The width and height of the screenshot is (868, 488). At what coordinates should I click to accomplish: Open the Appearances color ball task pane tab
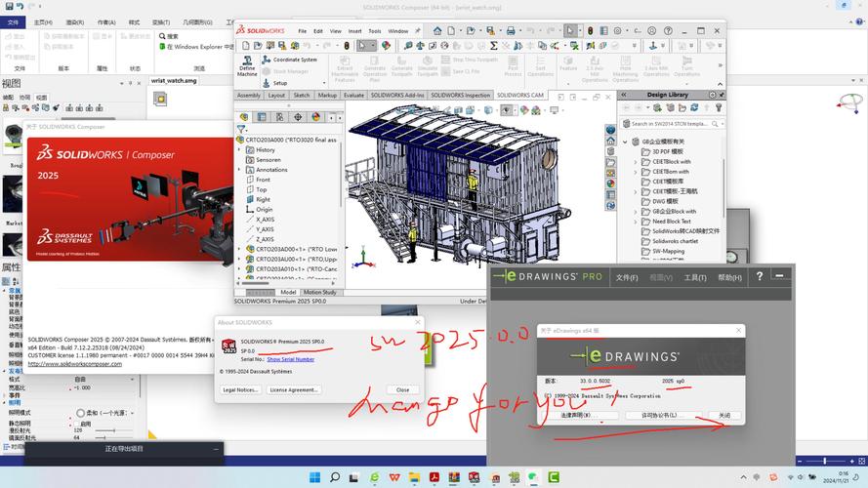(610, 183)
